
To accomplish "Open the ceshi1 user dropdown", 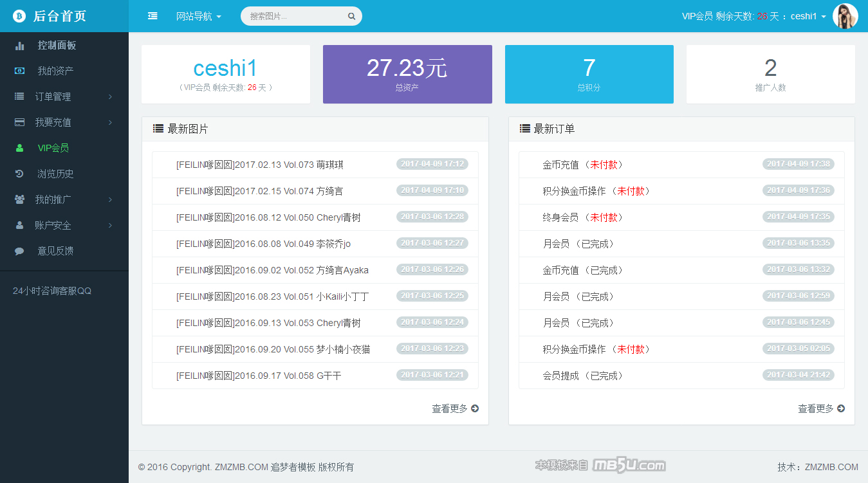I will [x=808, y=16].
